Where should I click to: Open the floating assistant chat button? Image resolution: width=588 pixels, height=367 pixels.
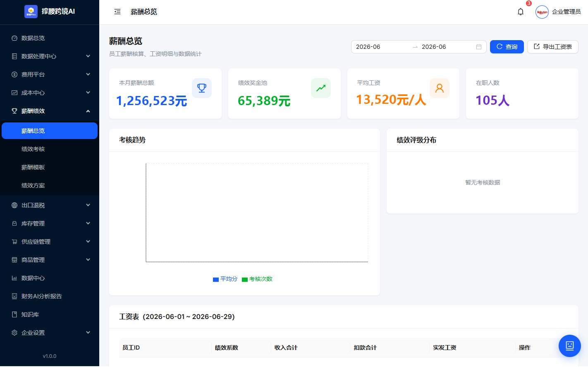click(x=570, y=346)
